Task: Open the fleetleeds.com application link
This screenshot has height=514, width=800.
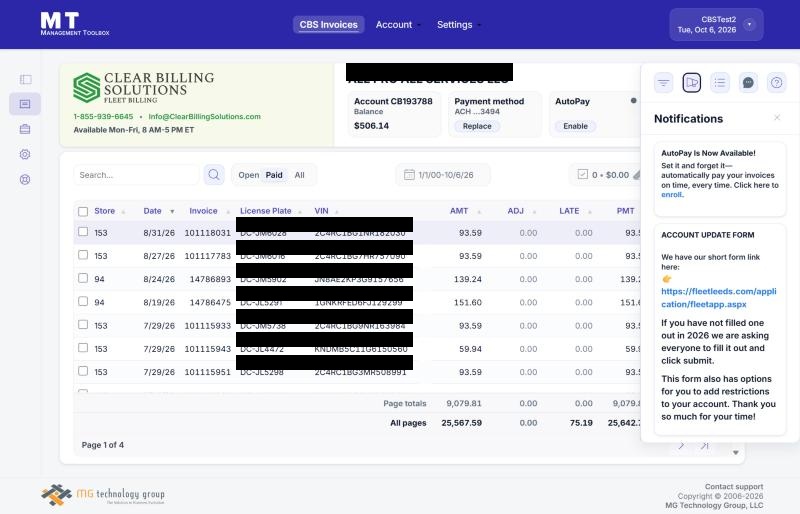Action: (x=719, y=298)
